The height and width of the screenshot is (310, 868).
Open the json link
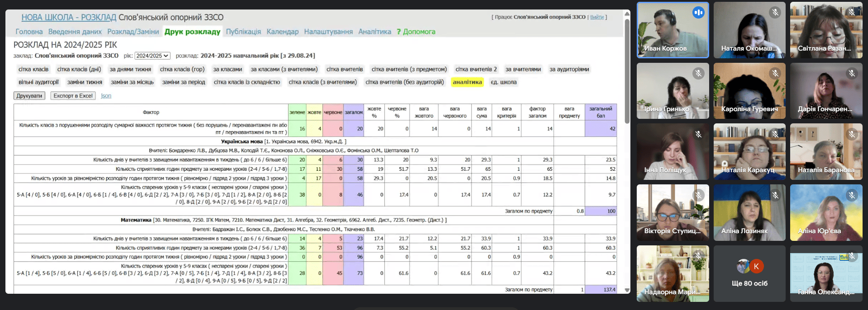[x=106, y=96]
